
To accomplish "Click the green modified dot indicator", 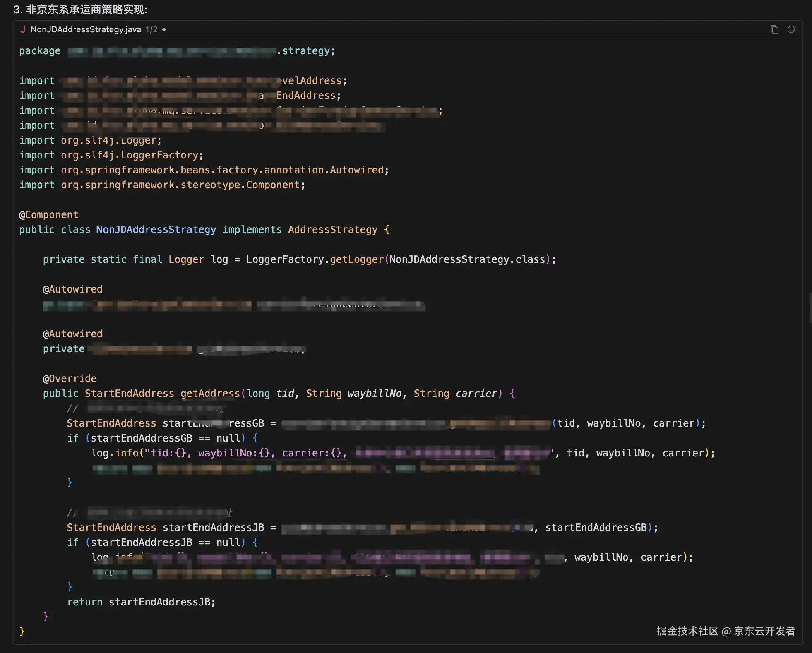I will pos(164,29).
